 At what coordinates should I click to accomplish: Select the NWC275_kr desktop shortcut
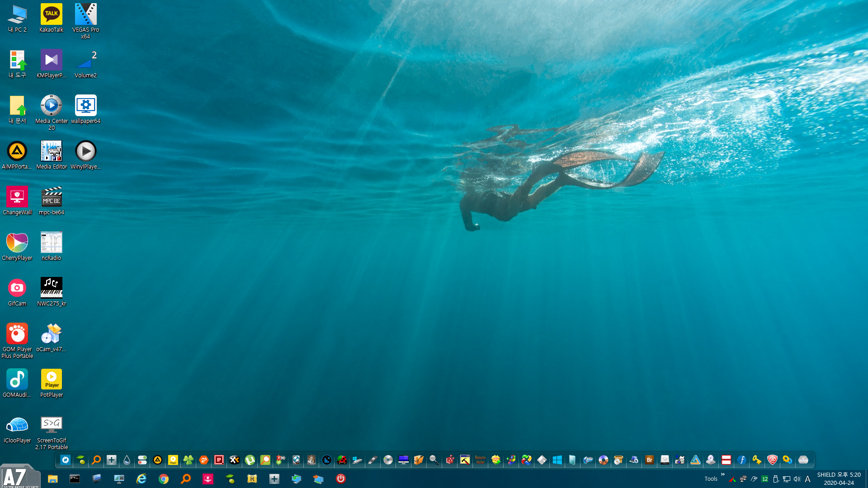51,292
